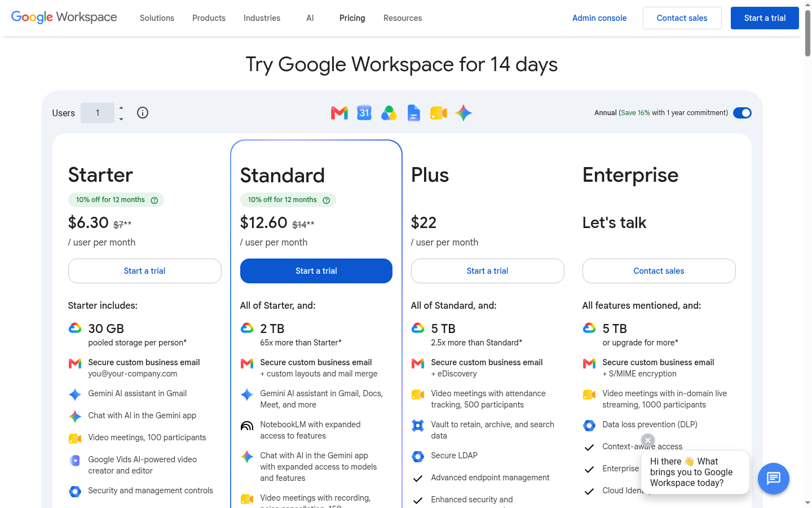Viewport: 812px width, 508px height.
Task: Start a trial for the Starter plan
Action: (145, 271)
